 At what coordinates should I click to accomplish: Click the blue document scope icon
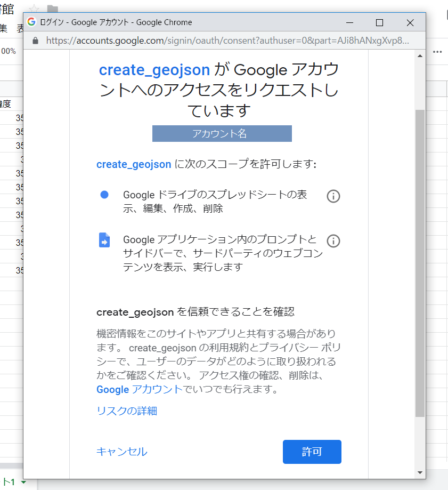[104, 240]
